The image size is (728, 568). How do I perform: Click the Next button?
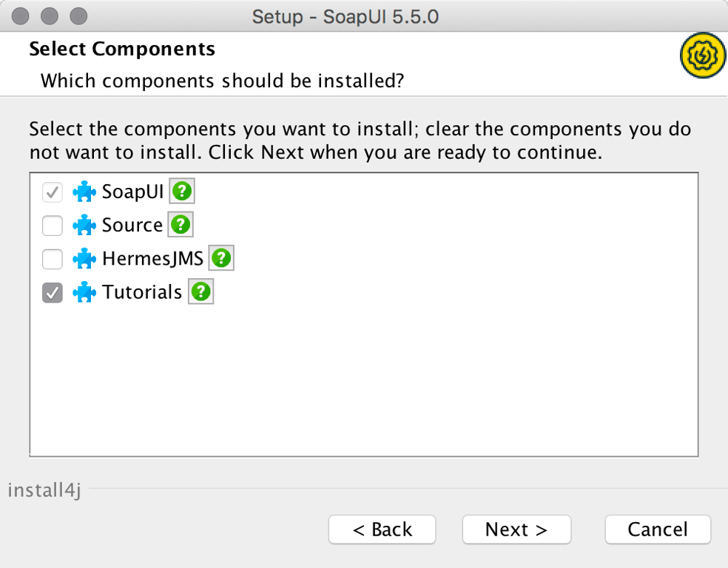pyautogui.click(x=516, y=530)
